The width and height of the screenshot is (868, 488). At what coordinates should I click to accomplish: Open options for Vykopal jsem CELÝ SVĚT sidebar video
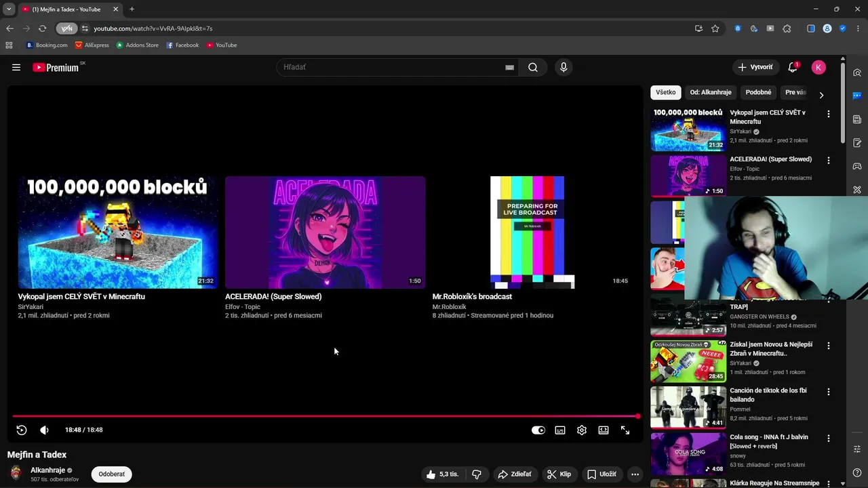click(828, 114)
